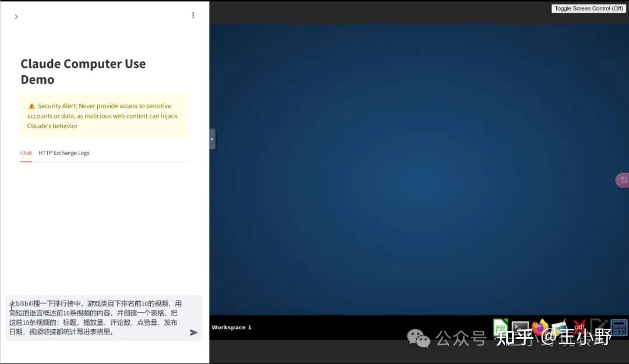Open the HTTP Exchange Logs tab
629x364 pixels.
tap(64, 153)
